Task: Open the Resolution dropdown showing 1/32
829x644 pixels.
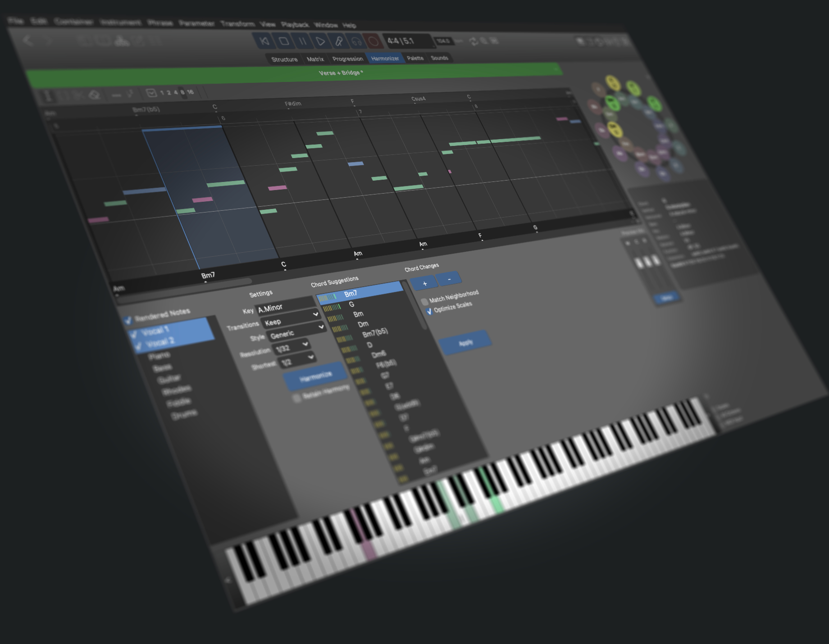Action: 292,347
